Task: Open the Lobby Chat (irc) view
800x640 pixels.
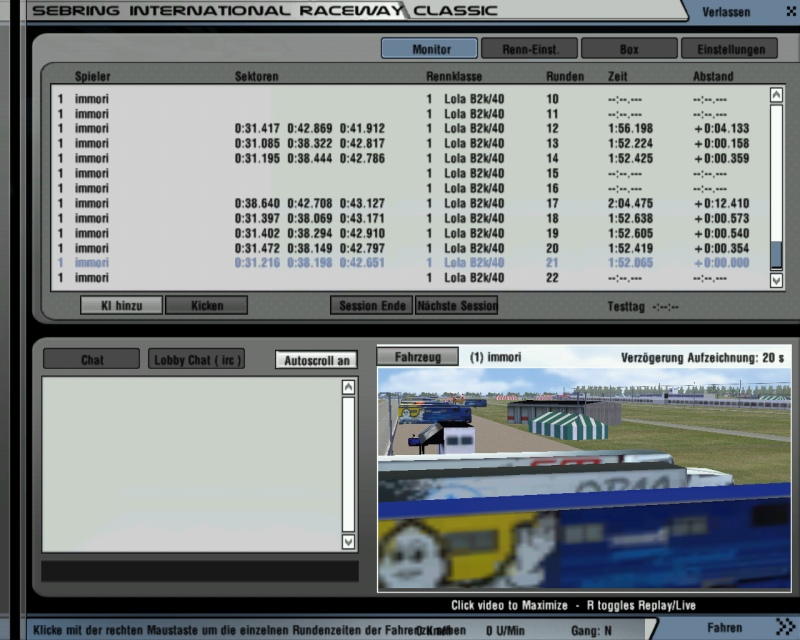Action: pyautogui.click(x=196, y=360)
